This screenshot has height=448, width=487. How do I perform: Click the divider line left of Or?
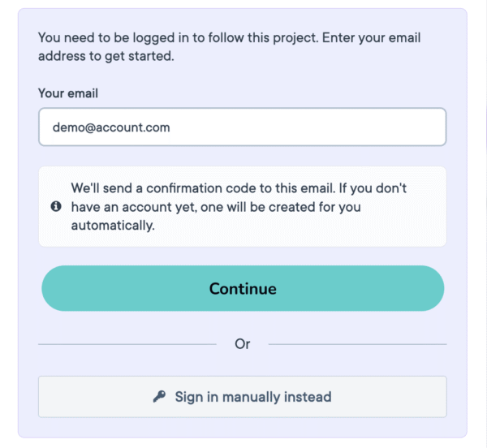point(127,344)
